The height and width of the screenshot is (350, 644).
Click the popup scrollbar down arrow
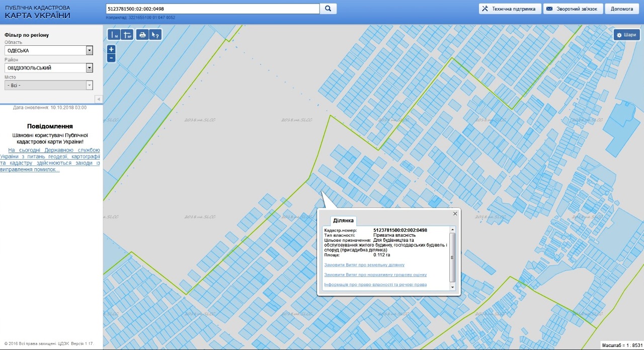(x=452, y=287)
